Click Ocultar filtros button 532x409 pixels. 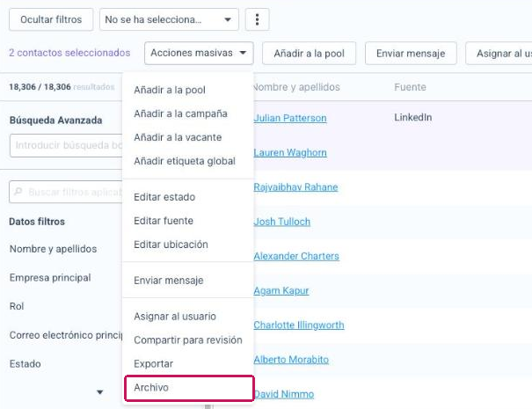pyautogui.click(x=51, y=19)
